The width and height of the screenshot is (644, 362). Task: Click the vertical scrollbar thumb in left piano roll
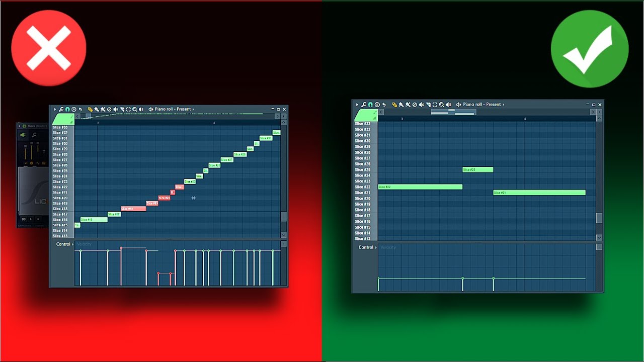[x=284, y=217]
